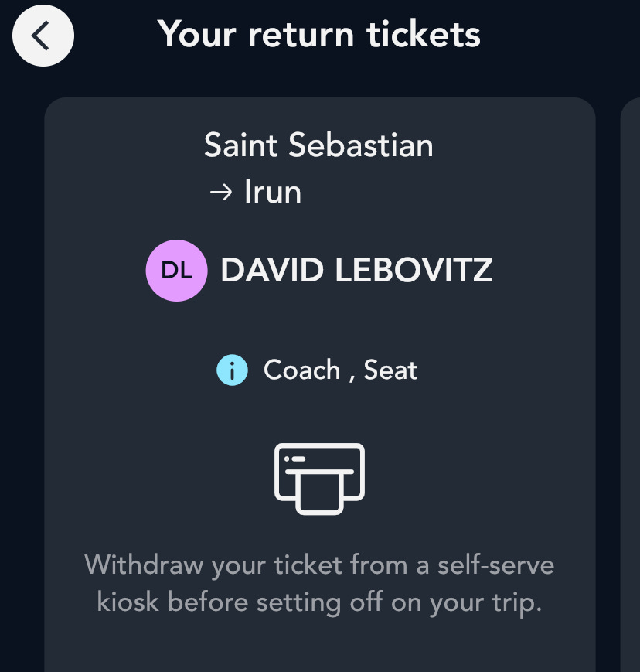Screen dimensions: 640x672
Task: Tap the passenger name DAVID LEBOVITZ
Action: pos(356,271)
